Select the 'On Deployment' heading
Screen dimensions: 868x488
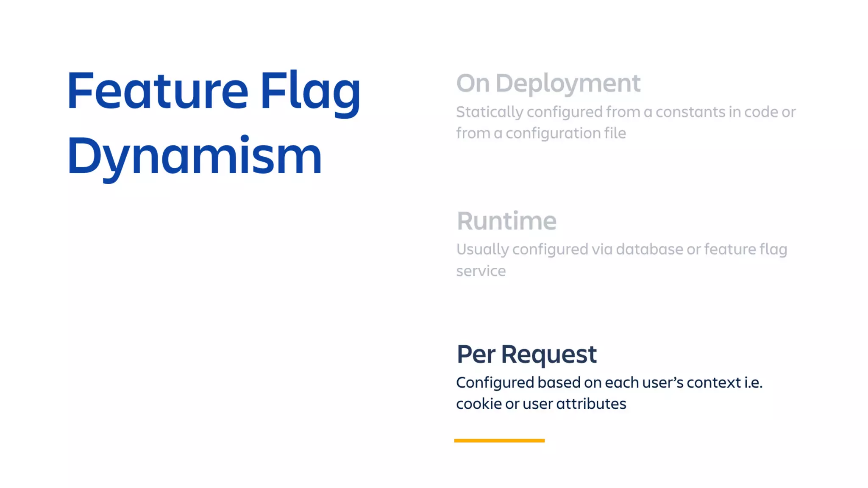click(548, 83)
